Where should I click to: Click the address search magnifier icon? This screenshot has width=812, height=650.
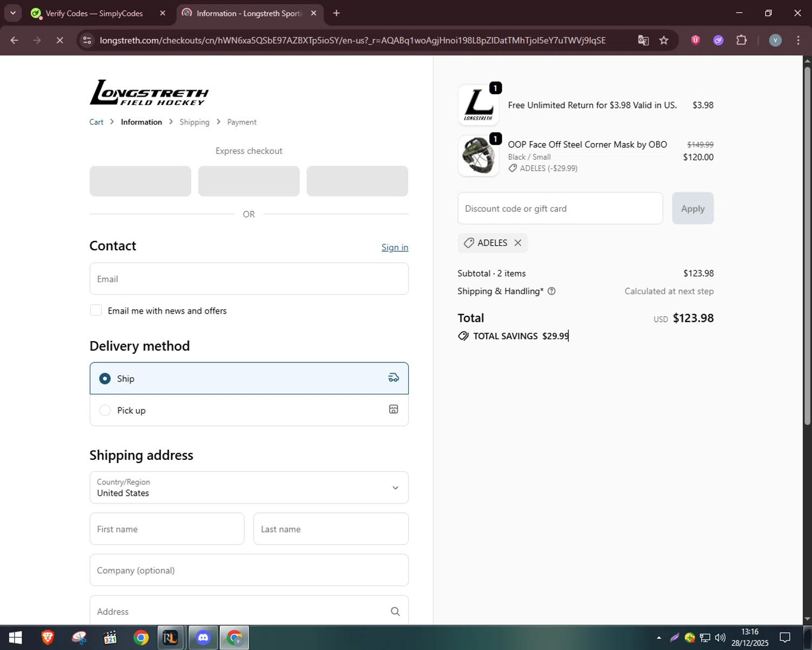395,612
